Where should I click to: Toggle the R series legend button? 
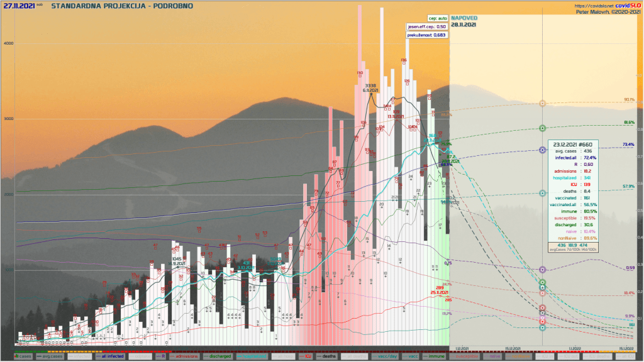click(162, 356)
